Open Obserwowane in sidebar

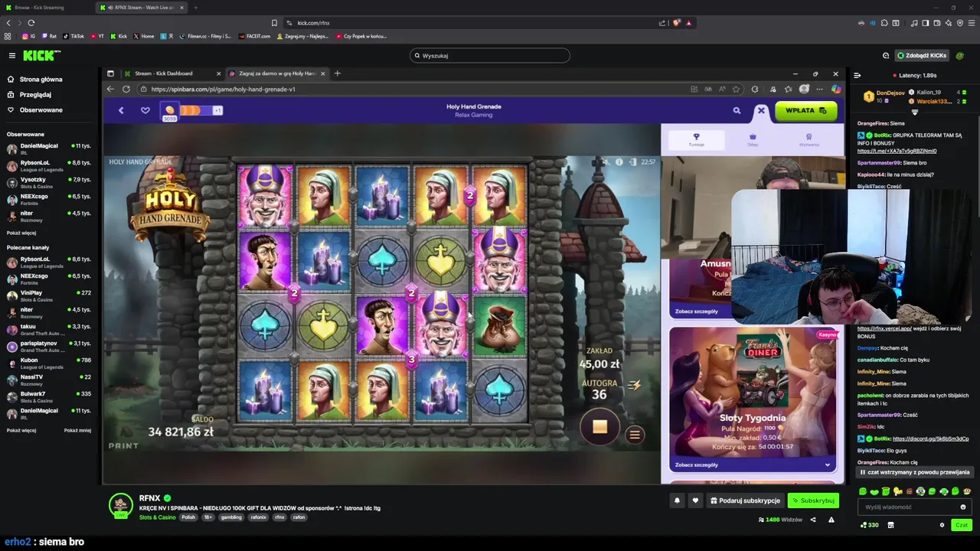click(x=41, y=109)
